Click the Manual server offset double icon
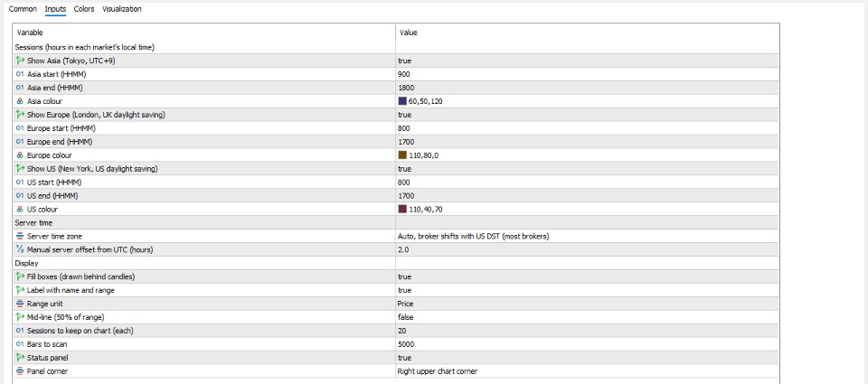 coord(21,249)
